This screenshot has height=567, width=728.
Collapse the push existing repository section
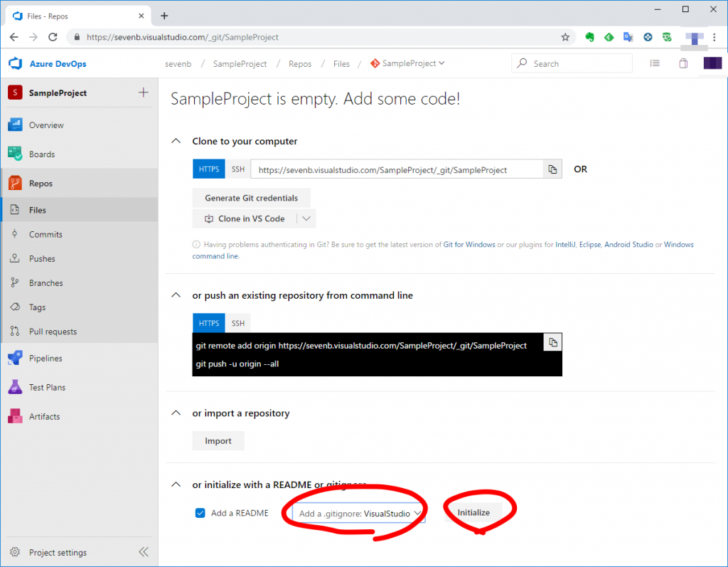tap(176, 295)
